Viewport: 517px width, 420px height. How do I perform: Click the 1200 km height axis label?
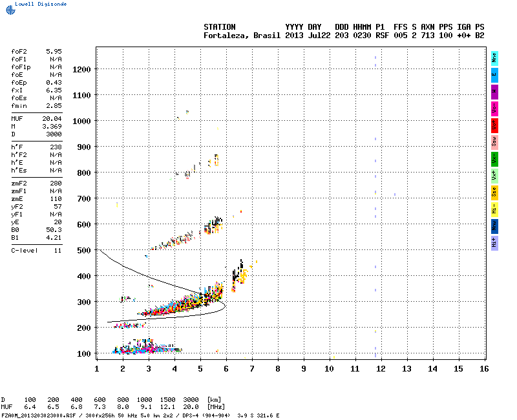click(x=81, y=70)
